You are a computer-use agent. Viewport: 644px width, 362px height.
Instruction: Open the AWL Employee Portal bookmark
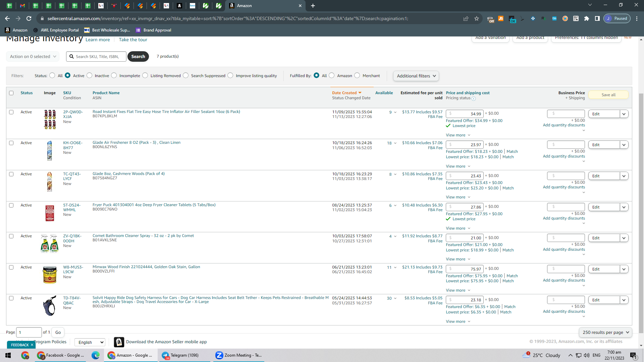(x=56, y=30)
